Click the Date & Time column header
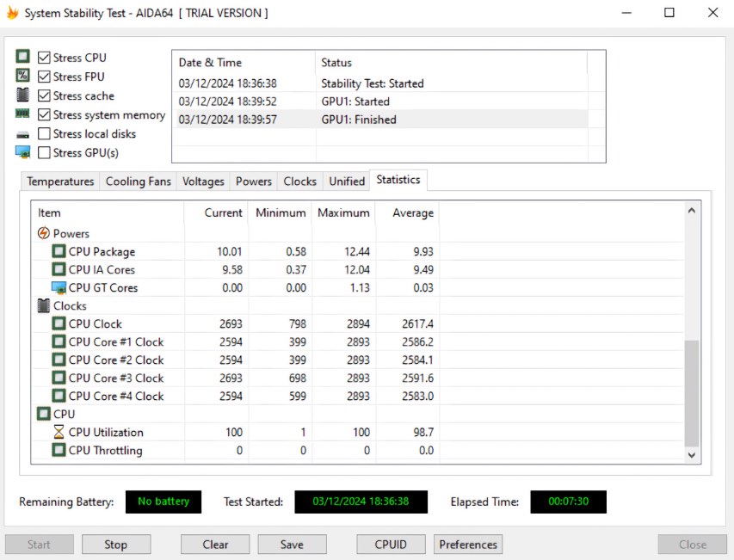Image resolution: width=734 pixels, height=560 pixels. pos(244,63)
